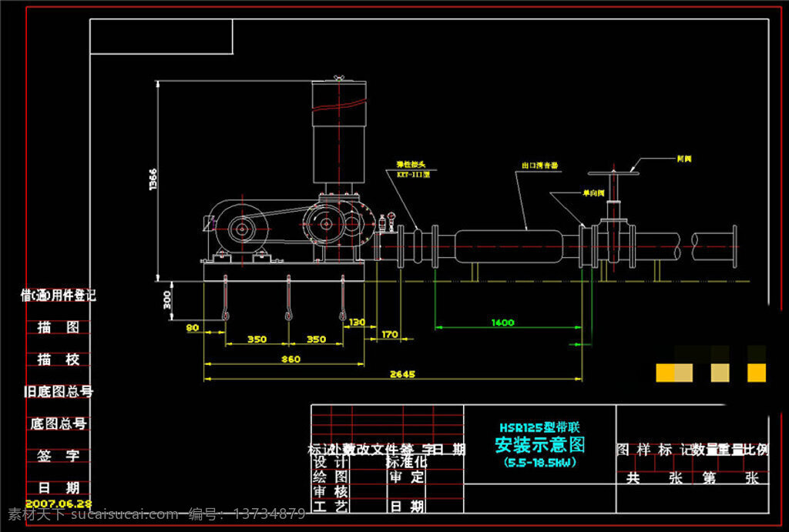Viewport: 789px width, 532px height.
Task: Click the 共 张 第 张 sheet count row
Action: point(693,477)
